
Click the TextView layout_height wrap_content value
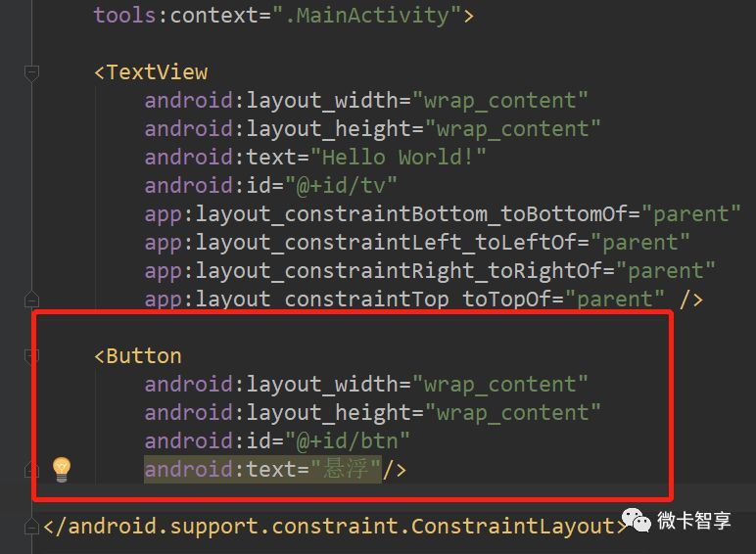[x=512, y=129]
